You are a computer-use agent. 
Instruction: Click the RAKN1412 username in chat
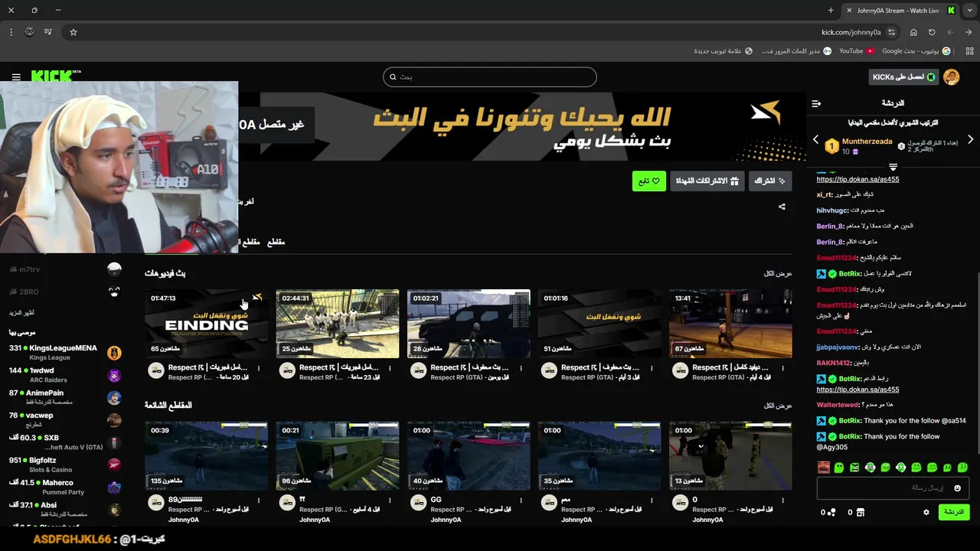[833, 363]
